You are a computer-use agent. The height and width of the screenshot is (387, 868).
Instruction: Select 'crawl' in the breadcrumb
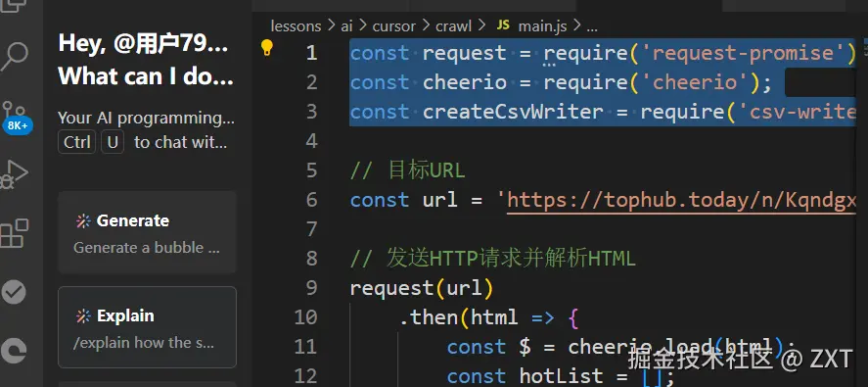click(453, 26)
